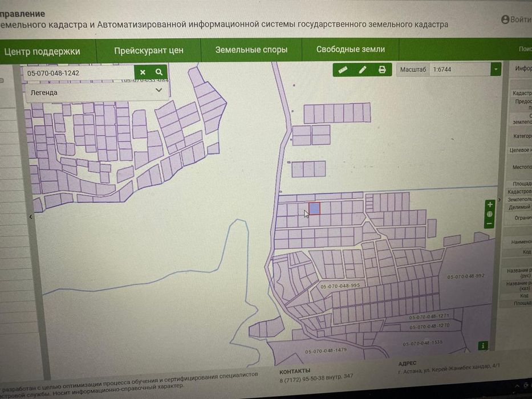Click the globe full-extent icon

[490, 214]
